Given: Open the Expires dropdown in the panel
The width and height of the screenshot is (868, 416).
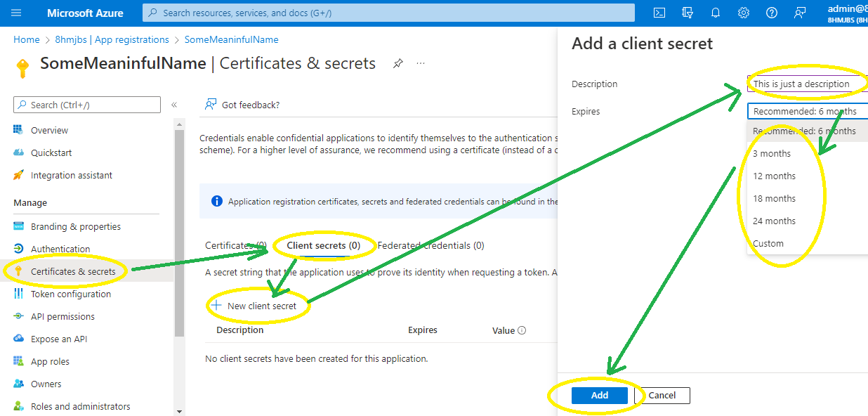Looking at the screenshot, I should (808, 111).
